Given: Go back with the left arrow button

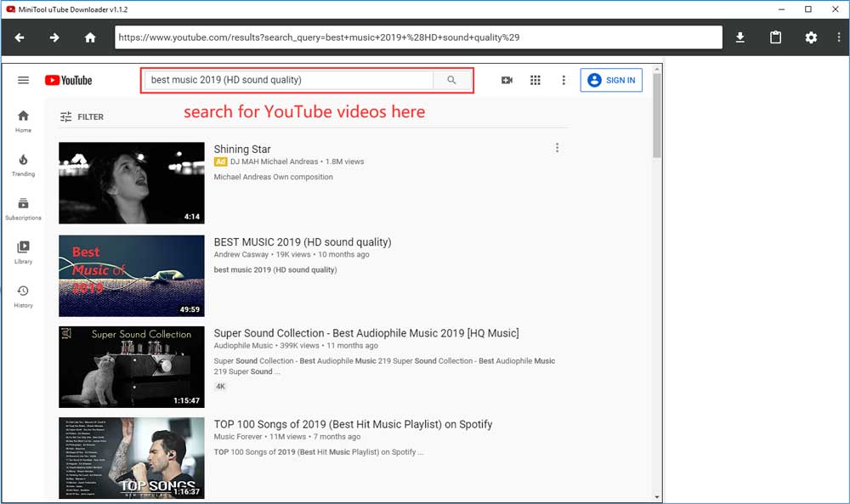Looking at the screenshot, I should pyautogui.click(x=20, y=37).
